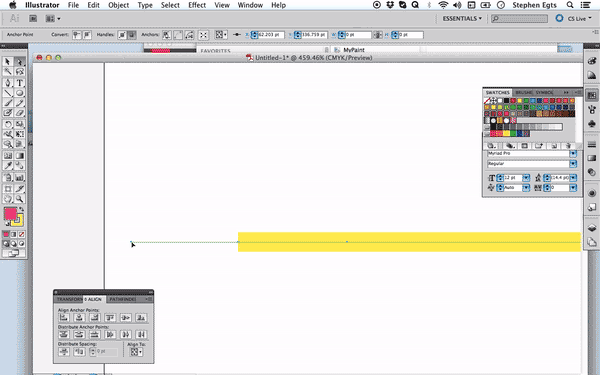600x375 pixels.
Task: Click the magenta Fill color box
Action: pyautogui.click(x=10, y=214)
